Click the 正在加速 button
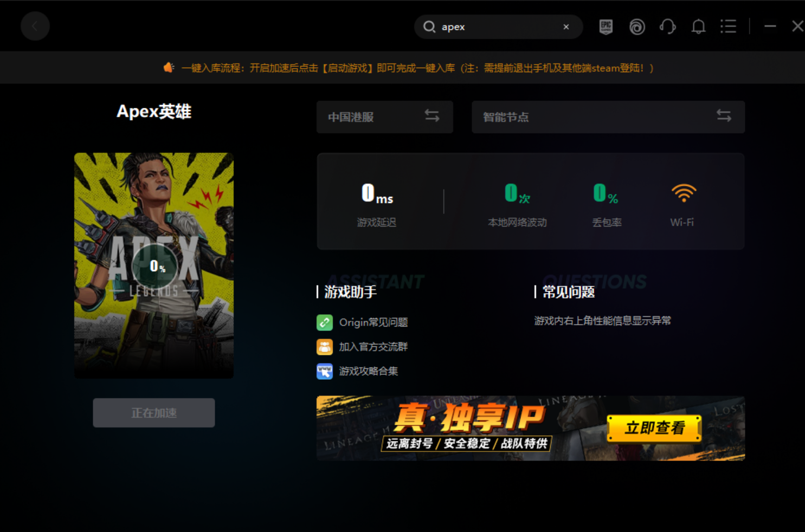 [x=154, y=413]
